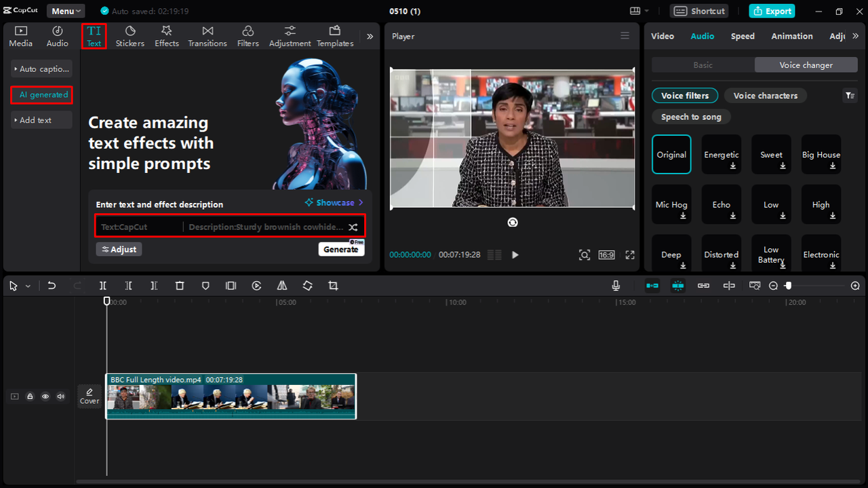This screenshot has height=488, width=868.
Task: Toggle video track visibility eye icon
Action: [45, 396]
